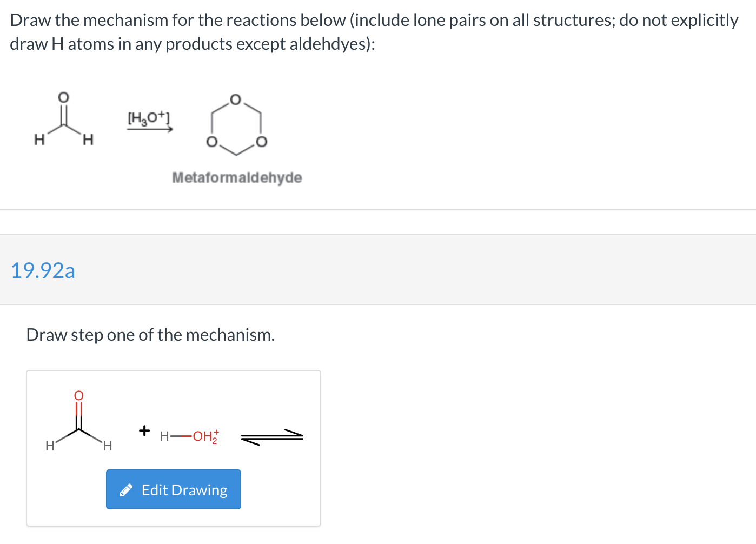
Task: Click the forward reaction arrow
Action: (150, 130)
